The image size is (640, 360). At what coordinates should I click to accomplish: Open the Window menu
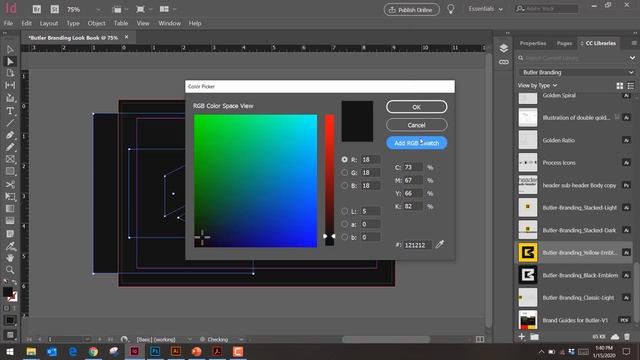(169, 23)
